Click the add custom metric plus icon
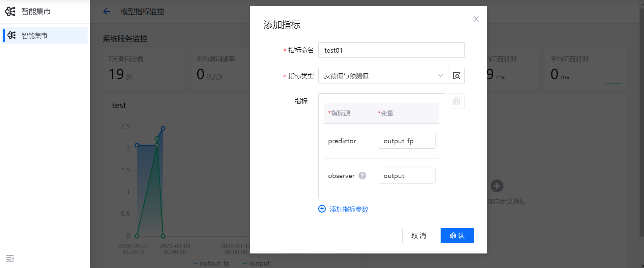 coord(497,186)
